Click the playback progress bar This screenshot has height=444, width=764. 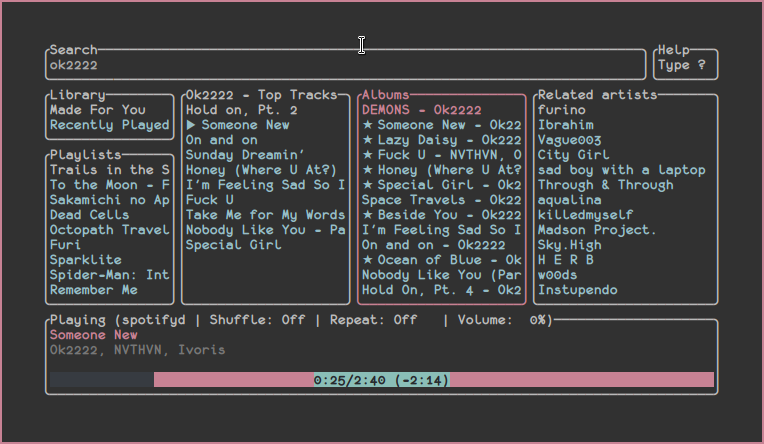point(382,380)
